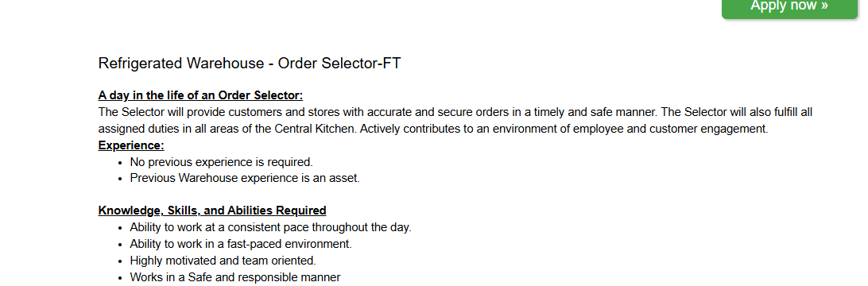Click 'Works in a Safe and responsible manner'
The width and height of the screenshot is (868, 286).
coord(235,277)
